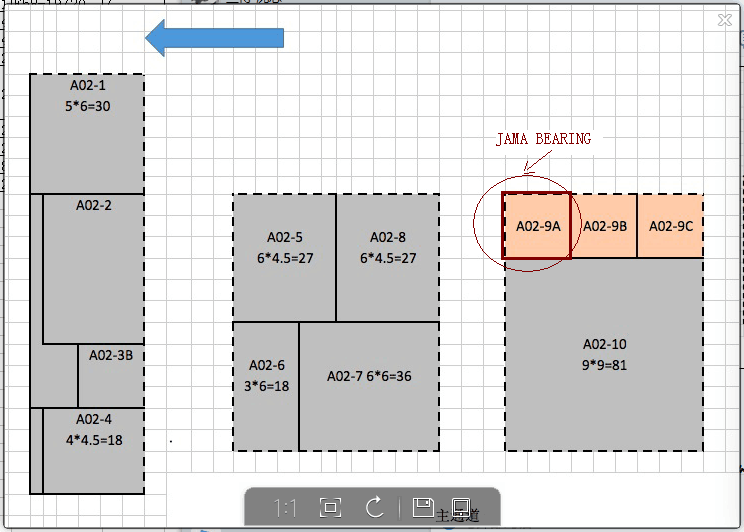Screen dimensions: 744x532
Task: Select the A02-3B block
Action: point(111,375)
